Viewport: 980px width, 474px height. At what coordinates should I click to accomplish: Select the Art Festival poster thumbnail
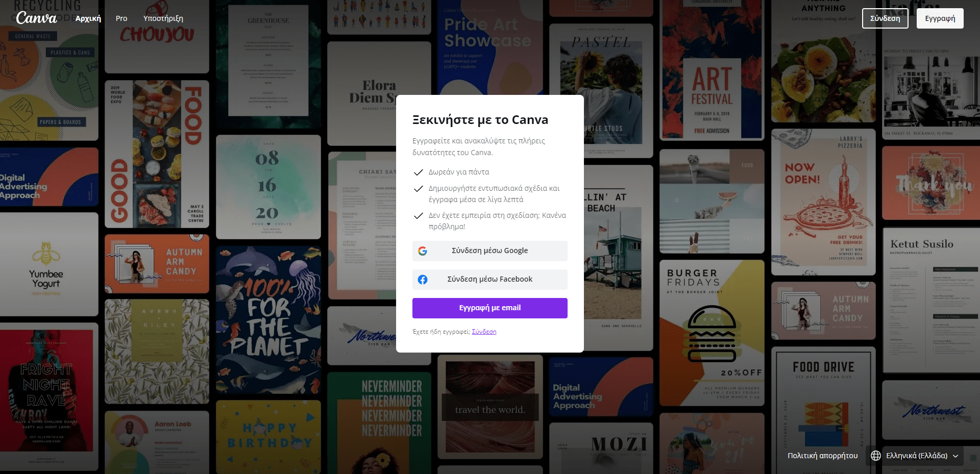(x=712, y=70)
